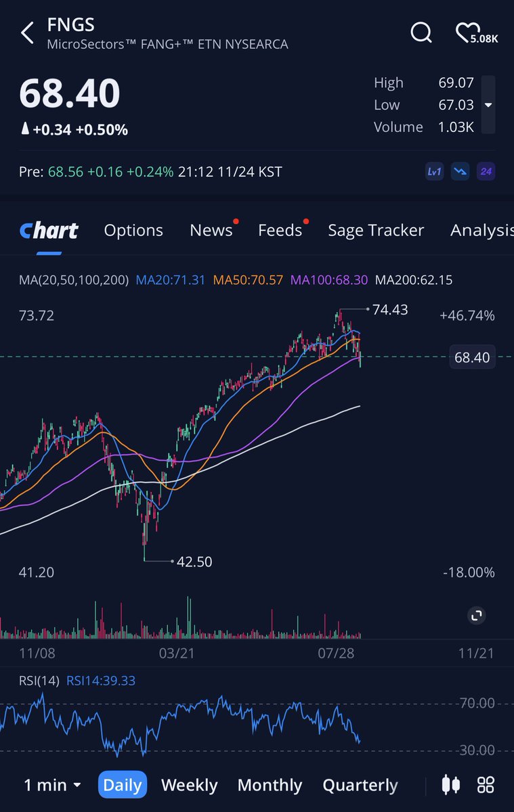The image size is (514, 812).
Task: Tap the MA100:68.30 value
Action: (329, 279)
